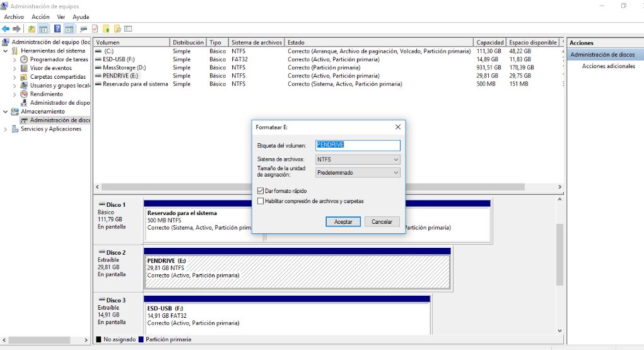Click the Rendimiento icon in tree
Image resolution: width=644 pixels, height=350 pixels.
pyautogui.click(x=24, y=94)
